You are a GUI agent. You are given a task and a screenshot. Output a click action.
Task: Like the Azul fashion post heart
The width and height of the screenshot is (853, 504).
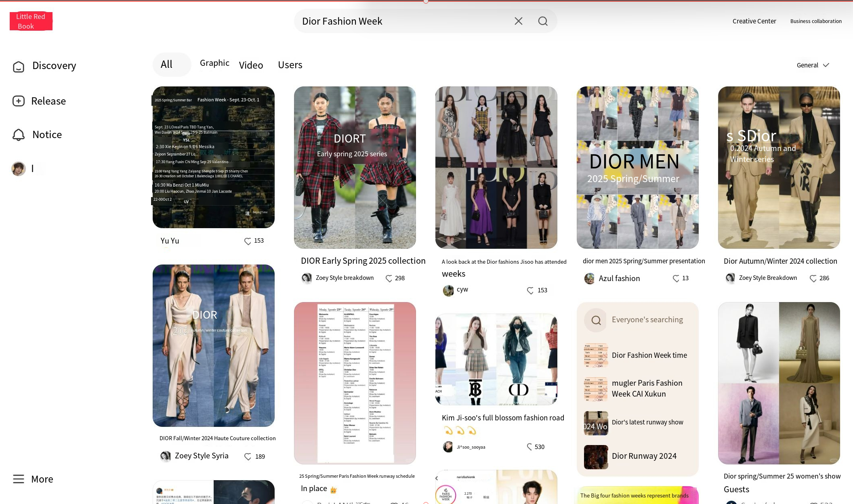pos(676,278)
